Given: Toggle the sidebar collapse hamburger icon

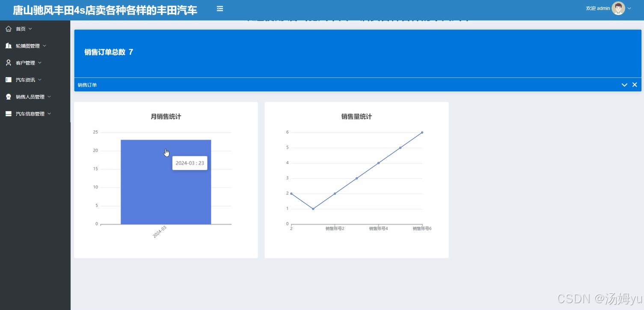Looking at the screenshot, I should click(220, 9).
